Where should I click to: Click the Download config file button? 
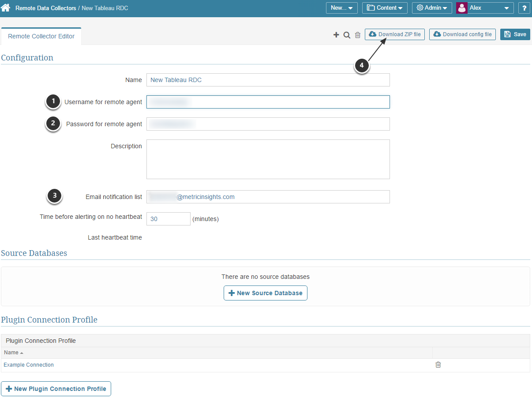[x=462, y=34]
